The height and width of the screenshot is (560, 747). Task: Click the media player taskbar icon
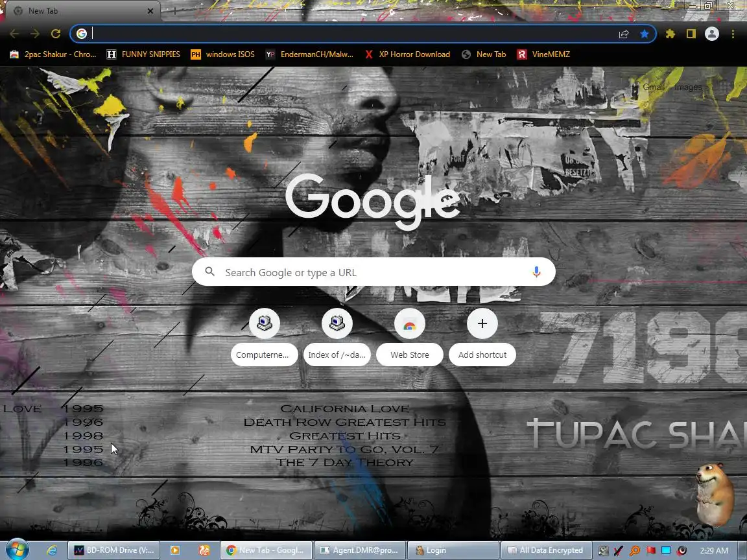tap(175, 550)
